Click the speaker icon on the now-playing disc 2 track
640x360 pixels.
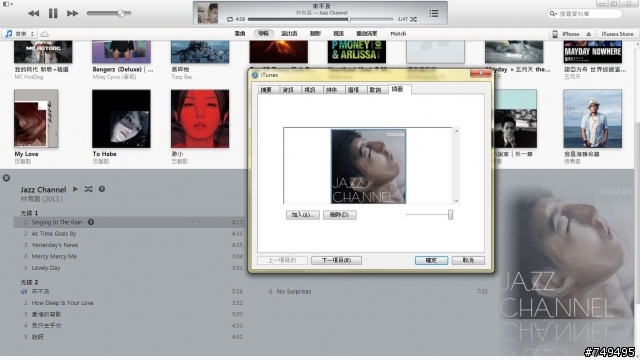coord(24,291)
